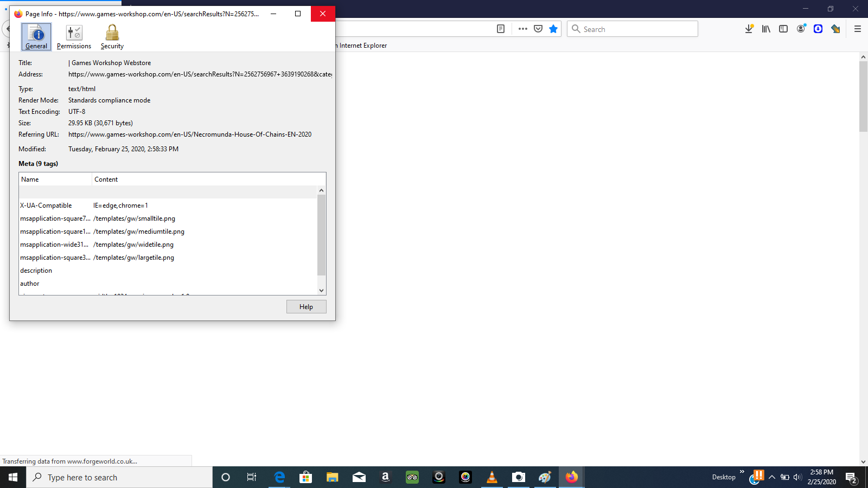Show hidden system tray icons

(772, 477)
